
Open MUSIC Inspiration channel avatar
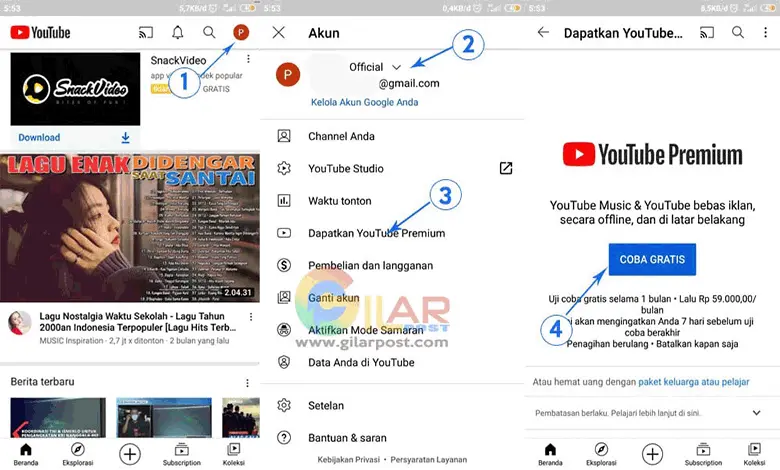pos(19,323)
